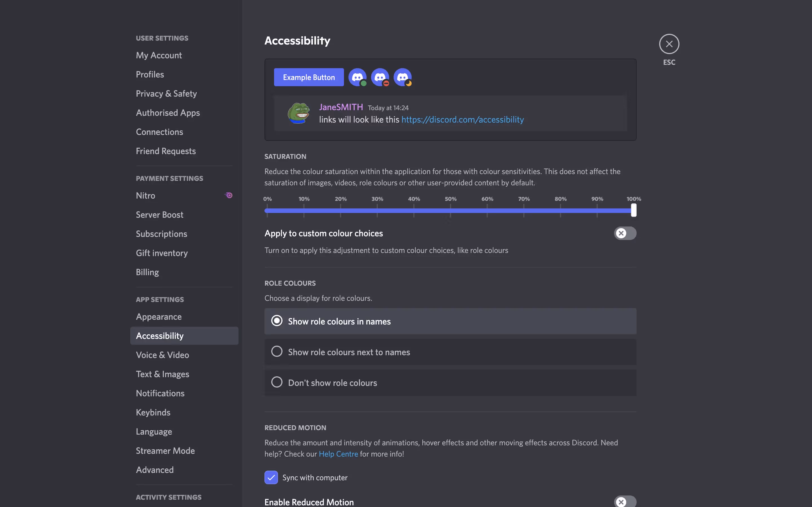Open Voice & Video settings
Screen dimensions: 812x507
pos(162,355)
